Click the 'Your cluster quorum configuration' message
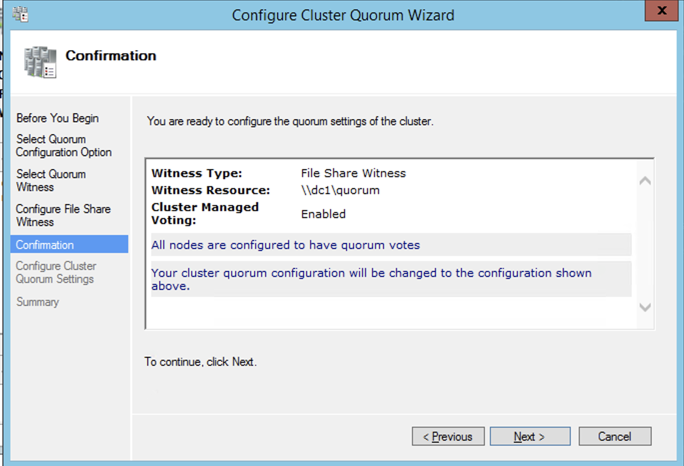Screen dimensions: 684x466 point(371,279)
